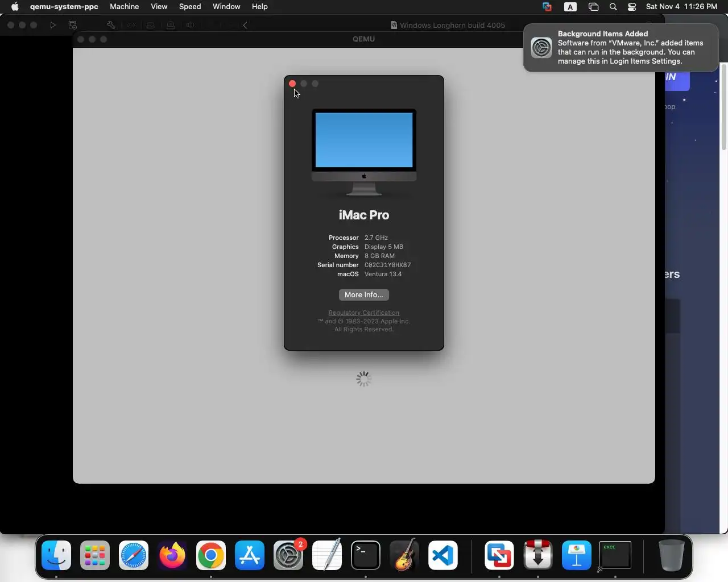Click the 8 GB RAM memory value
The height and width of the screenshot is (582, 728).
coord(379,256)
